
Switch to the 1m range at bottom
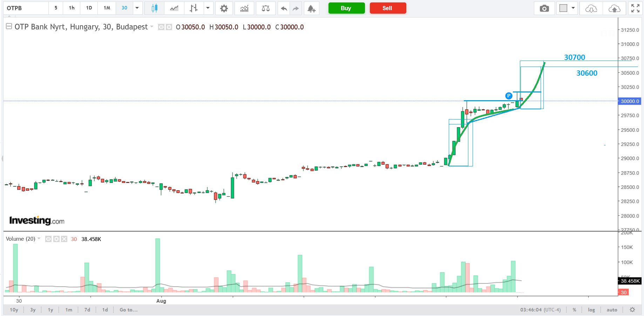[x=69, y=310]
